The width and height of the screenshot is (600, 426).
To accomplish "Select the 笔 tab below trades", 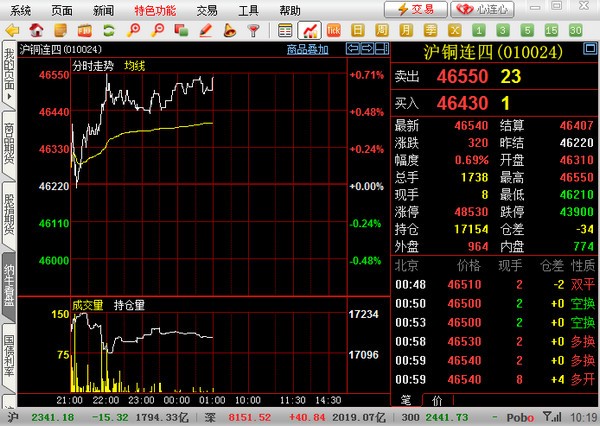I will tap(406, 400).
